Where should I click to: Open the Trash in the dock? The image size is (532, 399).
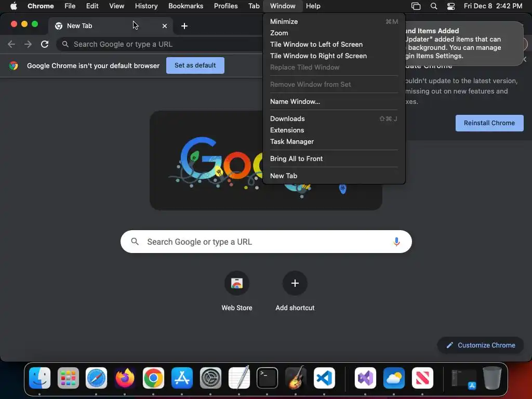(x=492, y=378)
